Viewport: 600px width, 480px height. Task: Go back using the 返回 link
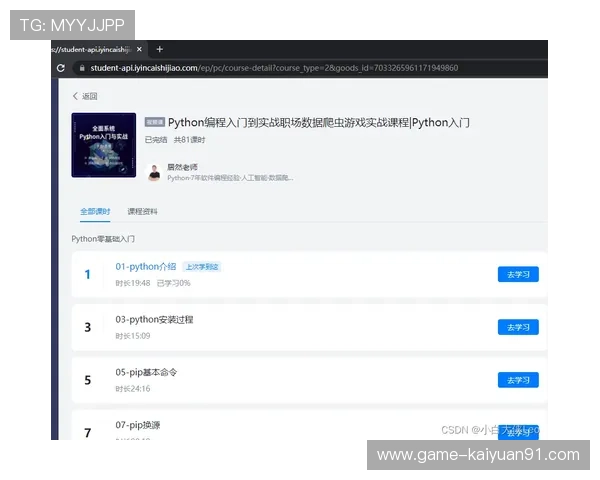click(x=85, y=96)
